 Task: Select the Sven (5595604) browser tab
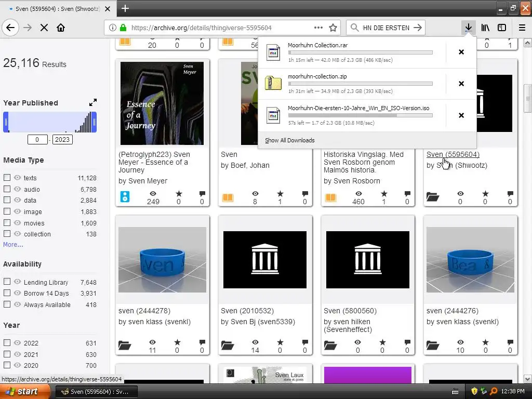click(58, 8)
